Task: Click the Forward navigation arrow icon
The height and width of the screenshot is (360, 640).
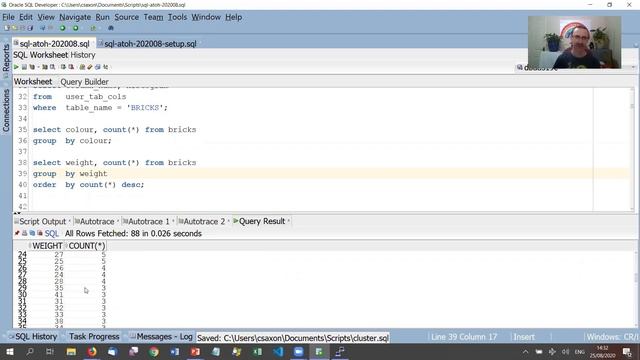Action: [51, 28]
